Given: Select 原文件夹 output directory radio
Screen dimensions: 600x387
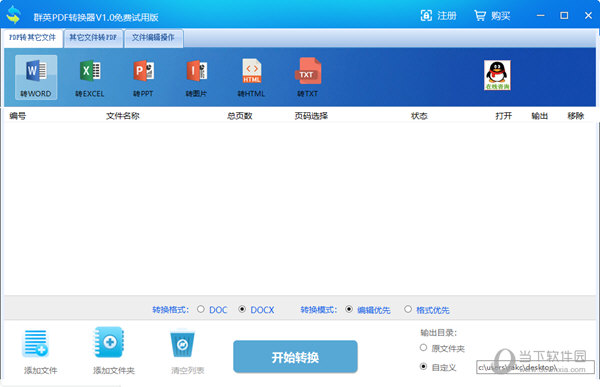Looking at the screenshot, I should [423, 348].
